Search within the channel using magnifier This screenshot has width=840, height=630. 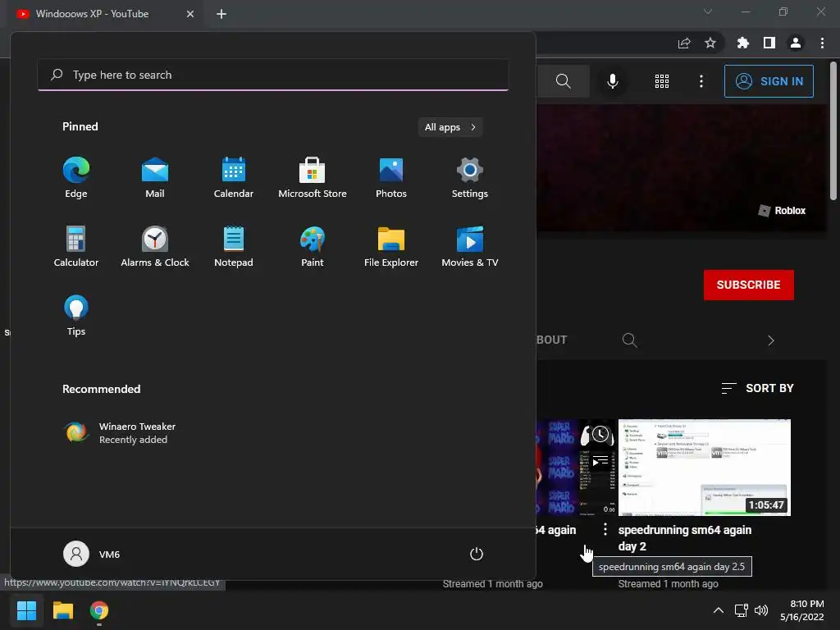(629, 340)
